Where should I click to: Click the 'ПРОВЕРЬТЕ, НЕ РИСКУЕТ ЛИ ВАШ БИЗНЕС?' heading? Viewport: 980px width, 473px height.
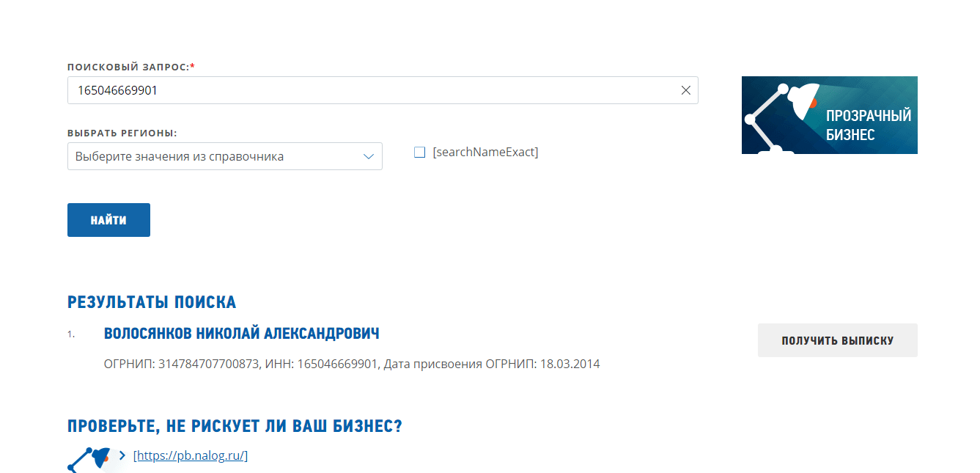point(235,426)
